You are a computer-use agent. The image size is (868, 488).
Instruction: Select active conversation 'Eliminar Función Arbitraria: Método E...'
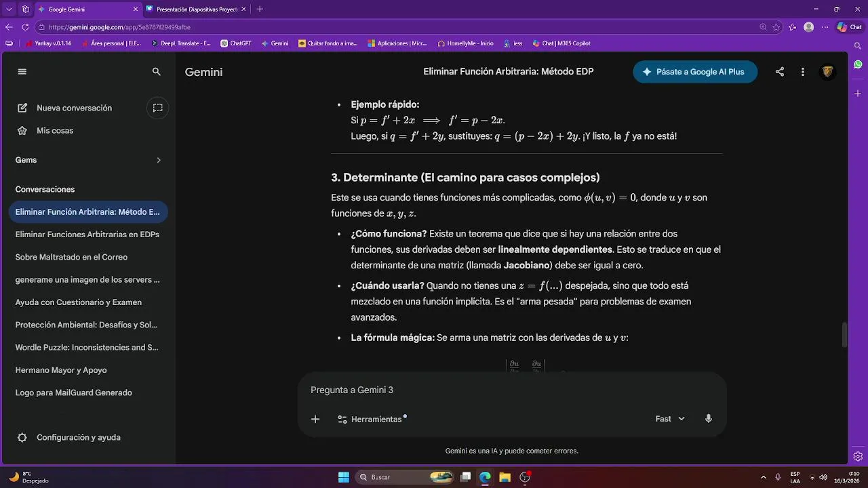click(x=88, y=211)
